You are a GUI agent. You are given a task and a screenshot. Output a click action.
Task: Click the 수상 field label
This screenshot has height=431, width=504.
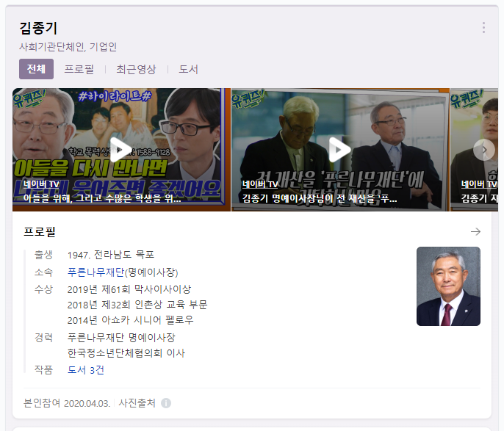click(x=43, y=289)
